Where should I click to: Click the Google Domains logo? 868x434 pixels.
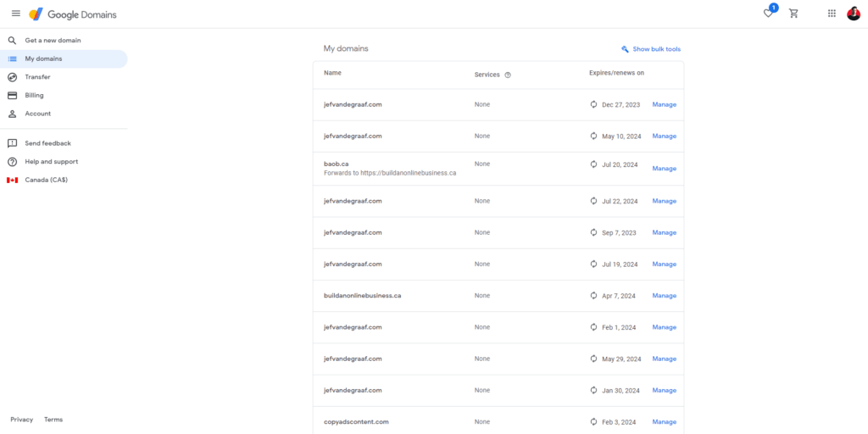pyautogui.click(x=73, y=14)
